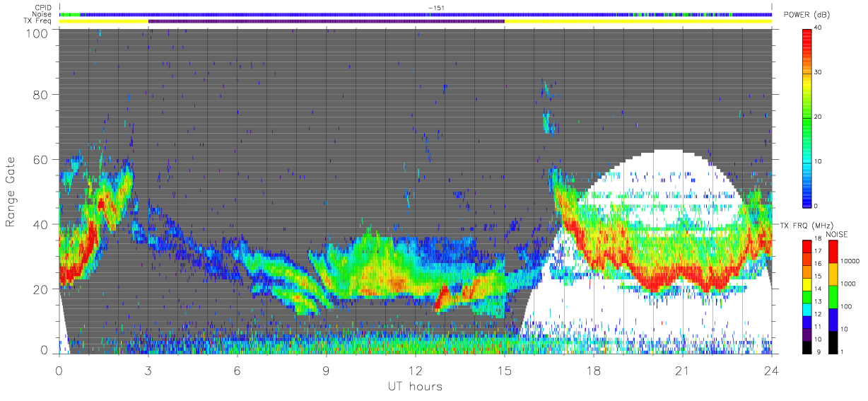Click the 14 tick on TX FRQ colorbar
This screenshot has width=868, height=401.
(819, 289)
